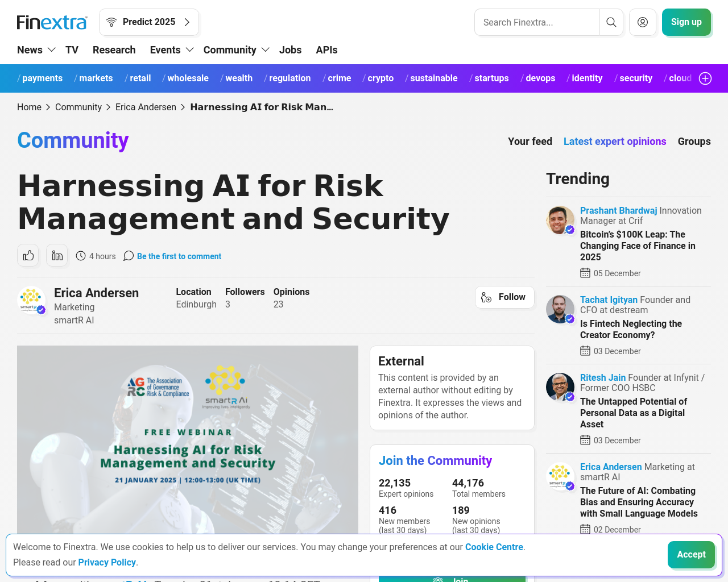
Task: Open Bitcoin's $100K Leap article
Action: 638,246
